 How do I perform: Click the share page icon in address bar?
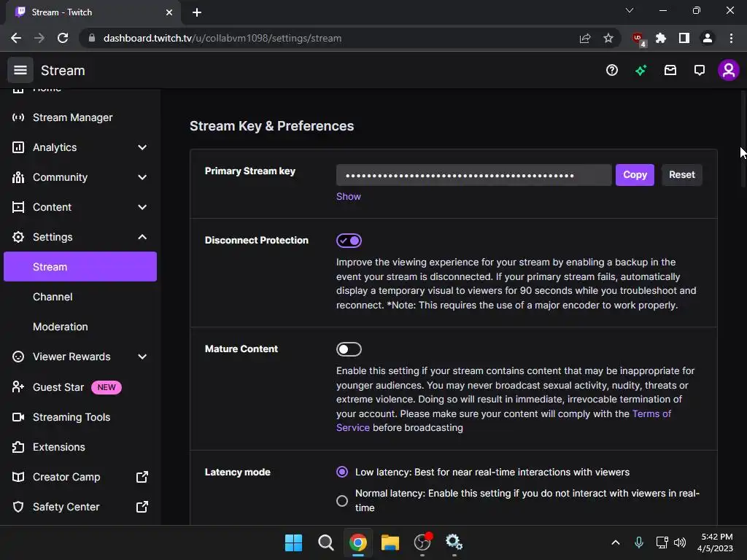pyautogui.click(x=585, y=38)
